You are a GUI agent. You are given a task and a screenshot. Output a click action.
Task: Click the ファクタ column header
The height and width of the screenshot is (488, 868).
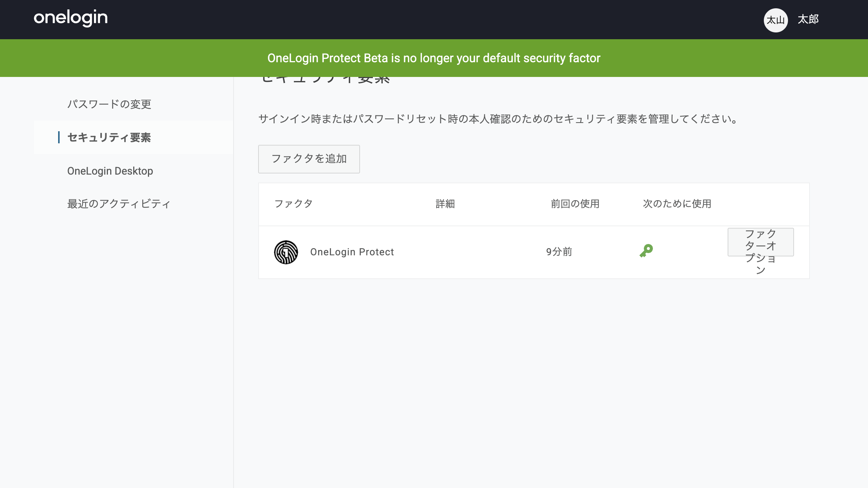coord(293,204)
